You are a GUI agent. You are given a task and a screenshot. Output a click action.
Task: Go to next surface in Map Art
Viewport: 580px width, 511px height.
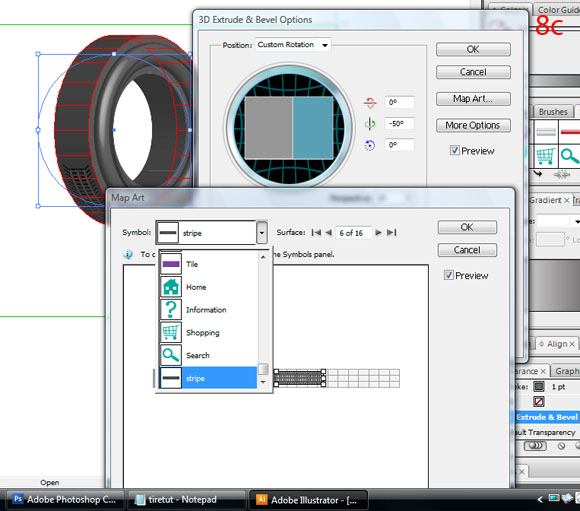tap(378, 232)
